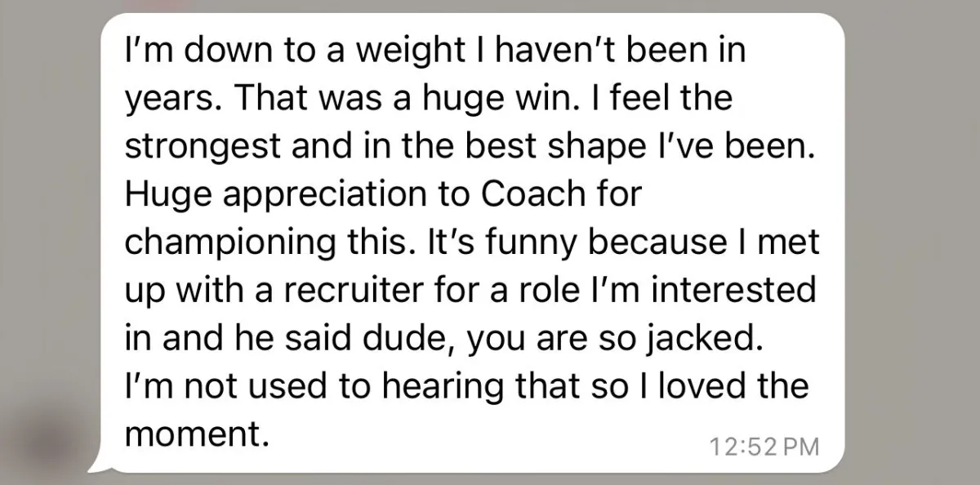Click the 12:52 PM message timestamp
The image size is (980, 485).
(x=764, y=447)
